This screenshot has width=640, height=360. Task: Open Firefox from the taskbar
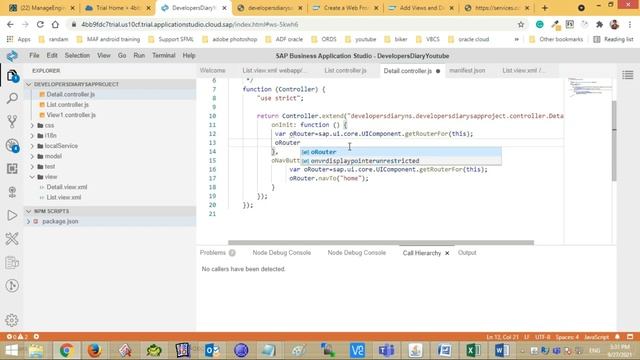(95, 350)
